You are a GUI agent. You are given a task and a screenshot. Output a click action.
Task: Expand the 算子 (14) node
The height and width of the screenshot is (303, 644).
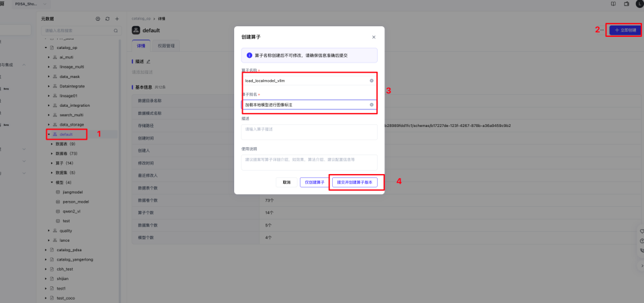point(52,163)
